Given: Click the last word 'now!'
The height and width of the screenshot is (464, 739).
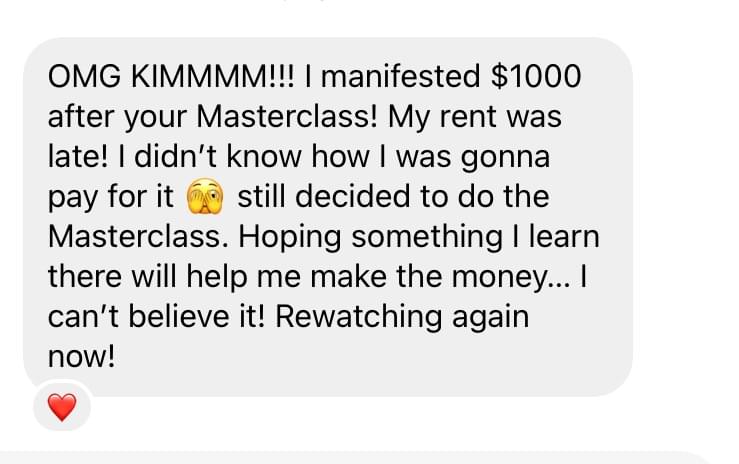Looking at the screenshot, I should 81,357.
